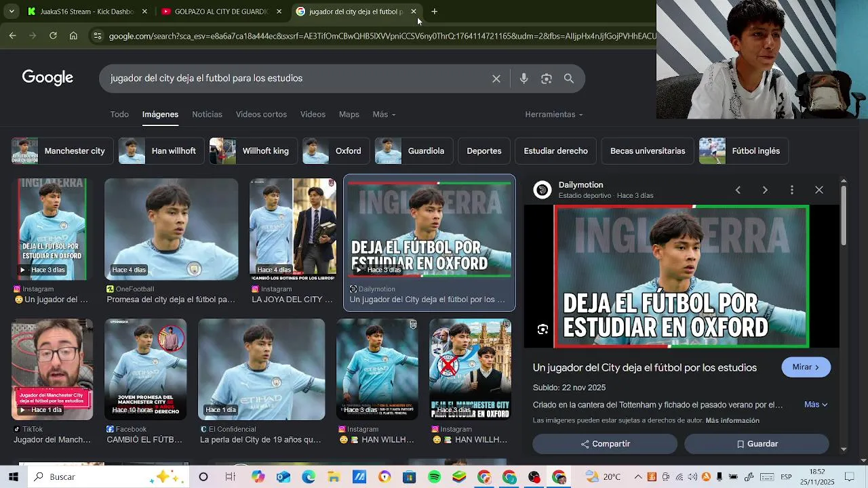Open Task View on taskbar
The image size is (868, 488).
(x=230, y=476)
